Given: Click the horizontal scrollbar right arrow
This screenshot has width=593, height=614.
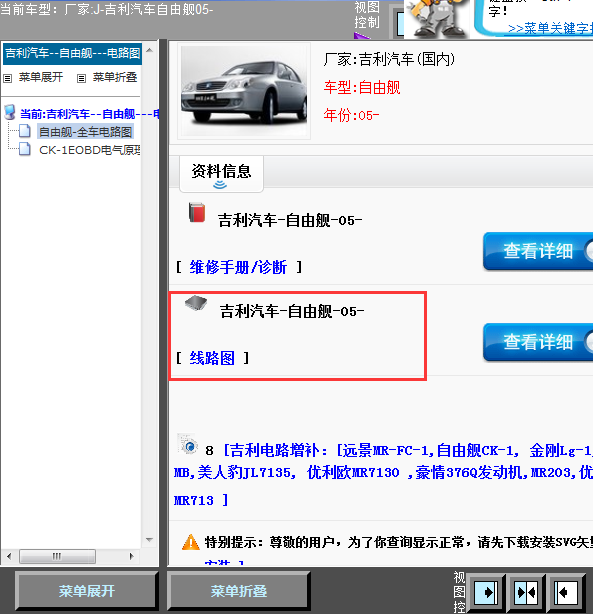Looking at the screenshot, I should click(x=132, y=556).
